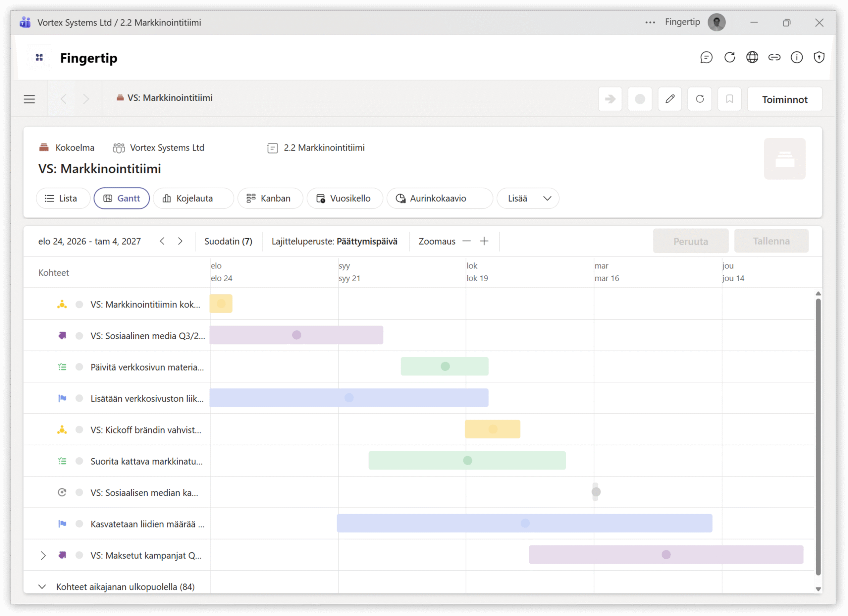Open the info circle icon
Viewport: 848px width, 616px height.
tap(796, 58)
